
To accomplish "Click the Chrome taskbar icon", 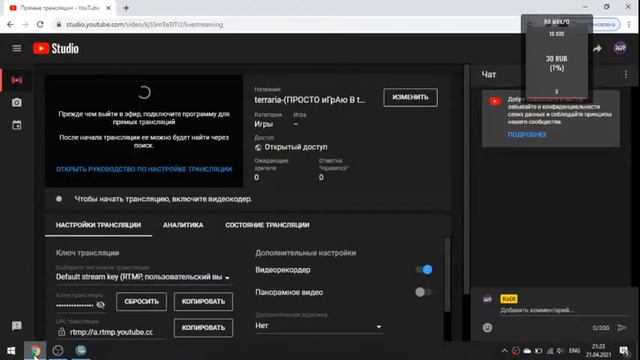I will pyautogui.click(x=36, y=351).
